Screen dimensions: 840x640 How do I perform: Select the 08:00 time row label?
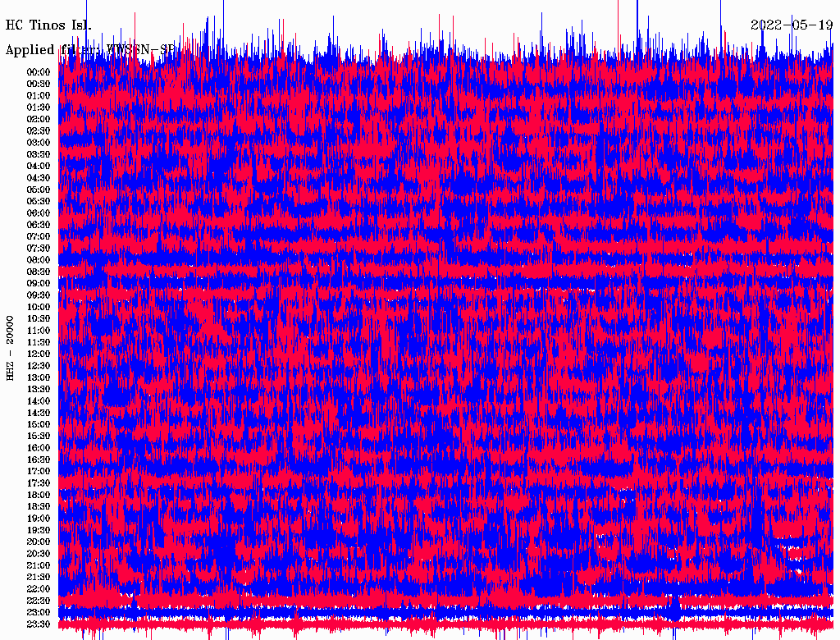[39, 260]
